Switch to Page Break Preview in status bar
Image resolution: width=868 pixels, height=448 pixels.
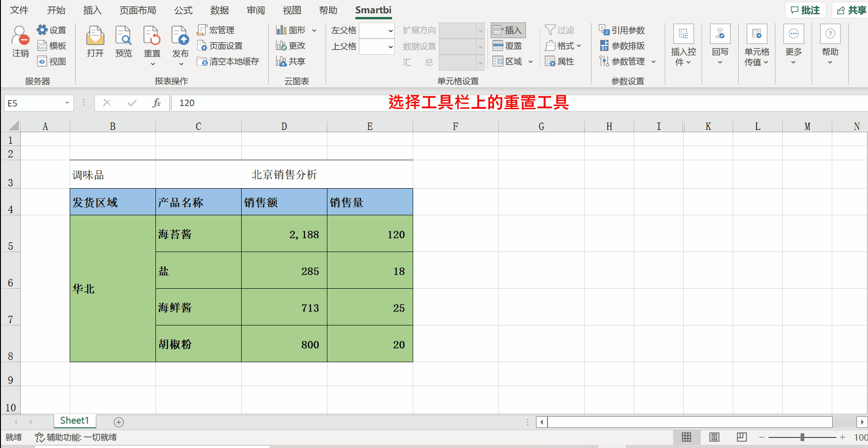(x=742, y=437)
